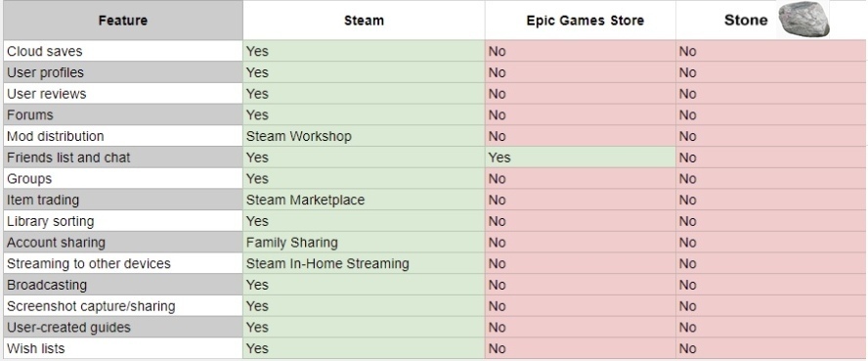The width and height of the screenshot is (868, 361).
Task: Select the Friends list and chat label
Action: [x=123, y=158]
